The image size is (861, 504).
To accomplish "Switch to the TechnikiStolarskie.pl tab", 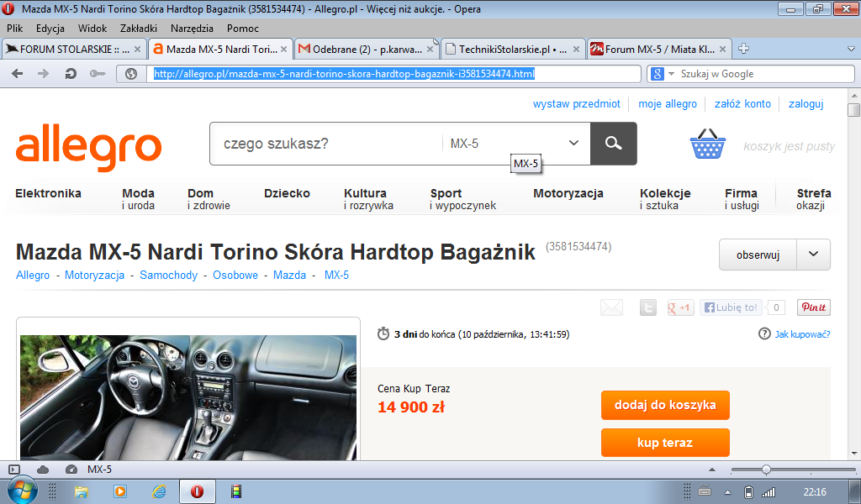I will 513,49.
